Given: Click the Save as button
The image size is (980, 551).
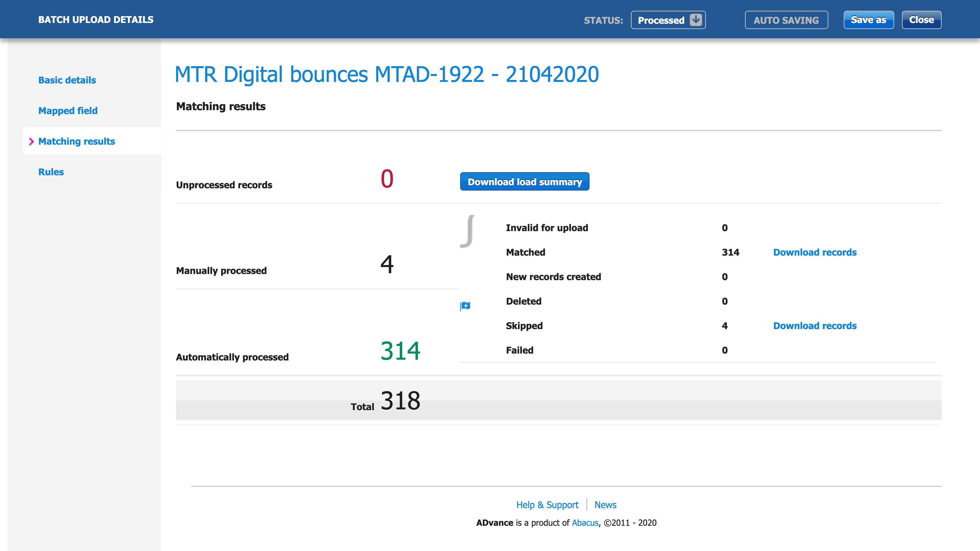Looking at the screenshot, I should click(868, 20).
